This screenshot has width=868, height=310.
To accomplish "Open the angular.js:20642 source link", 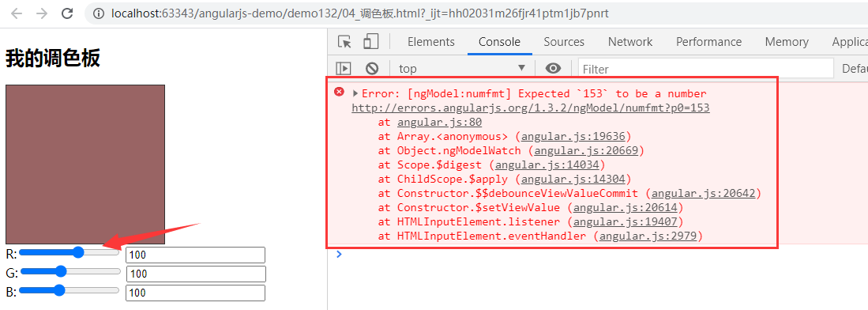I will click(703, 194).
